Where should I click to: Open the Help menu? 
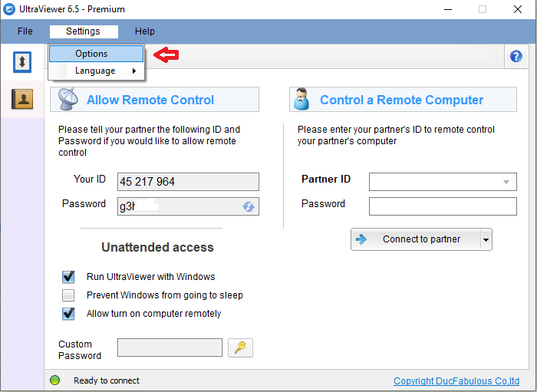(145, 31)
